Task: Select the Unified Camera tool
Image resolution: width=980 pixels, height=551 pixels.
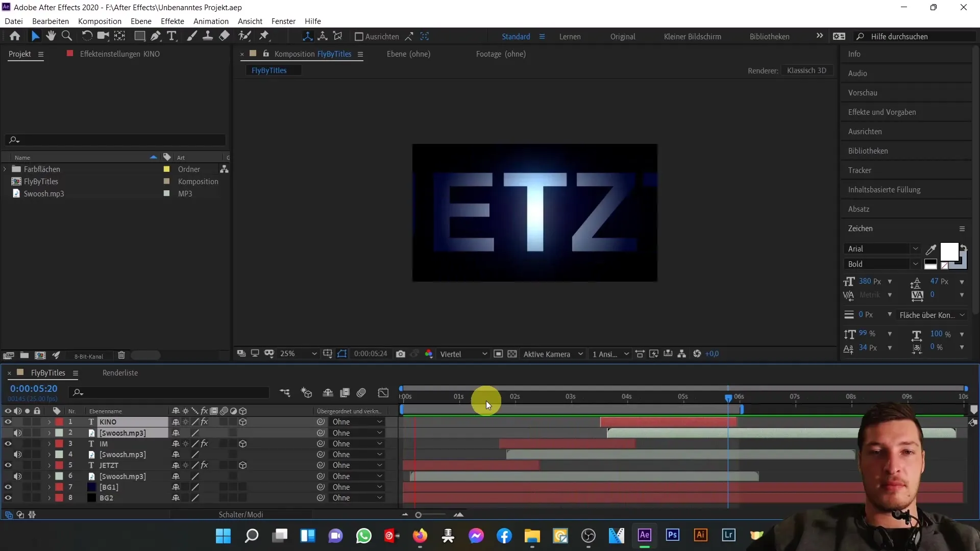Action: pos(103,36)
